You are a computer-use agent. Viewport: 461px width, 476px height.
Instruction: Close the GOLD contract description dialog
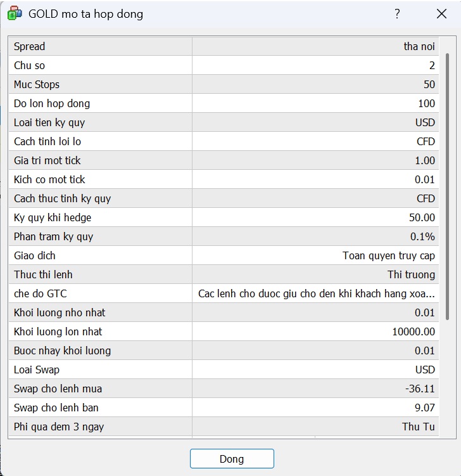pyautogui.click(x=441, y=14)
